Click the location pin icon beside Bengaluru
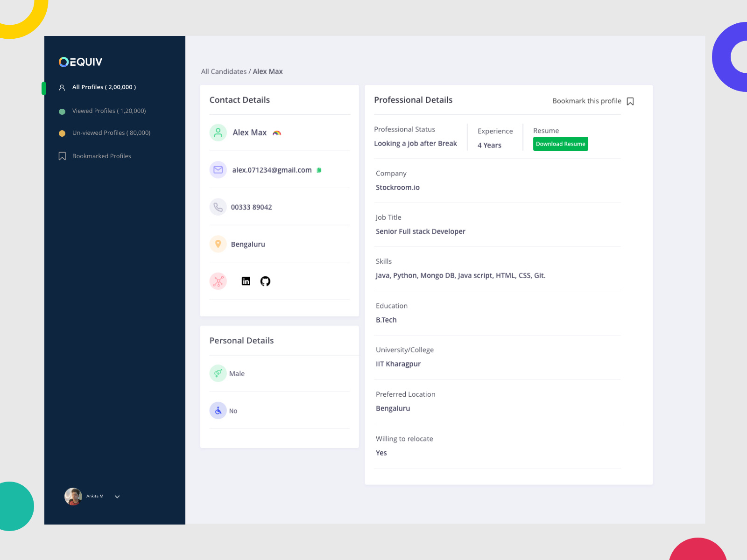This screenshot has width=747, height=560. [x=218, y=244]
